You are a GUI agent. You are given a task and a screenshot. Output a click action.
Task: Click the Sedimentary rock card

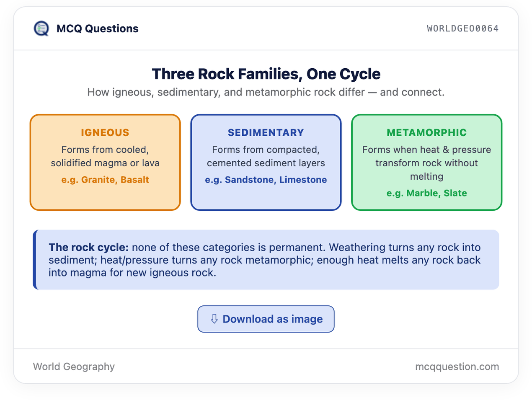(x=266, y=163)
